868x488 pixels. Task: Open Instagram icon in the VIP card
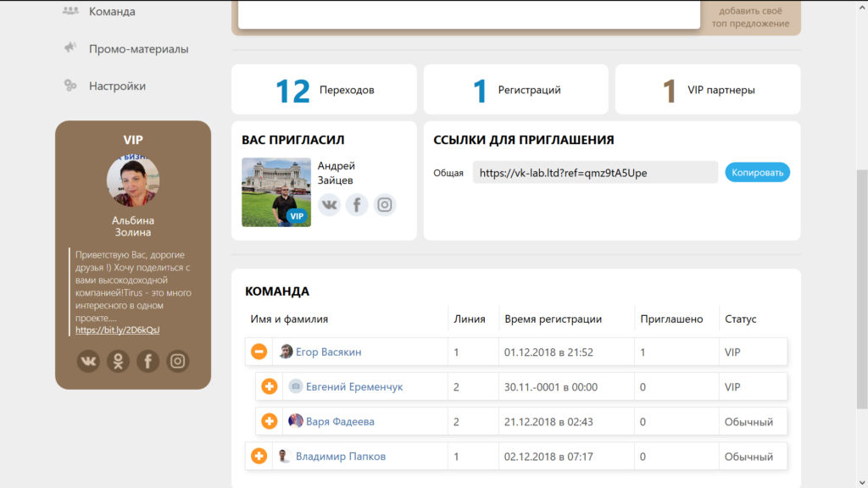click(x=178, y=361)
